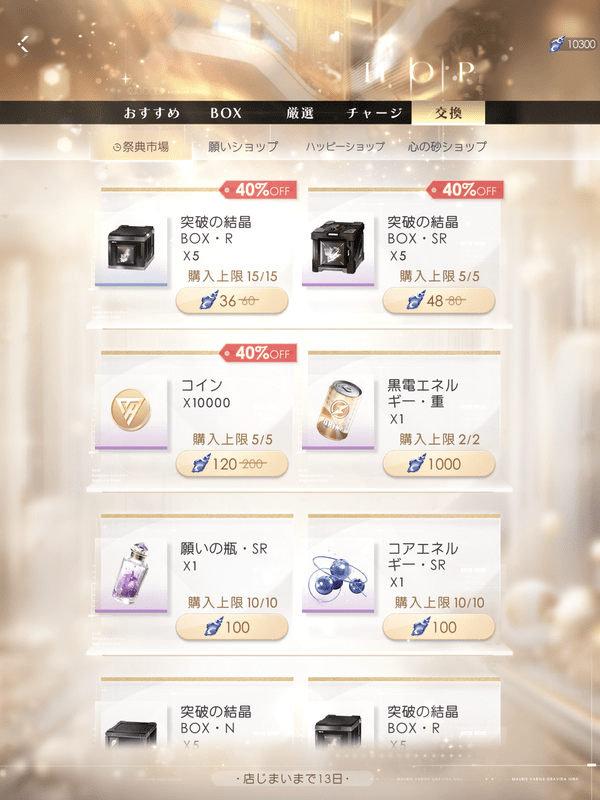Select the 突破の結晶 BOX・R black box icon with 40%OFF
This screenshot has width=600, height=800.
(x=131, y=248)
